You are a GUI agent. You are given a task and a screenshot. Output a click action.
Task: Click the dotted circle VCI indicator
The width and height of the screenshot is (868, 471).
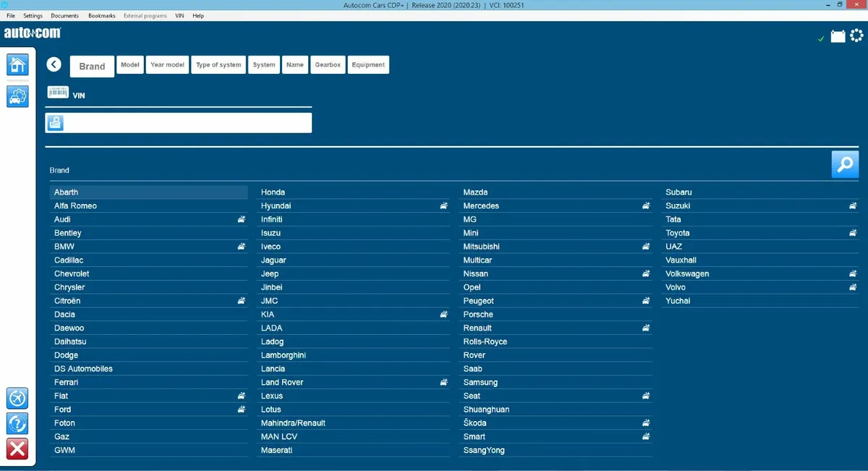857,36
